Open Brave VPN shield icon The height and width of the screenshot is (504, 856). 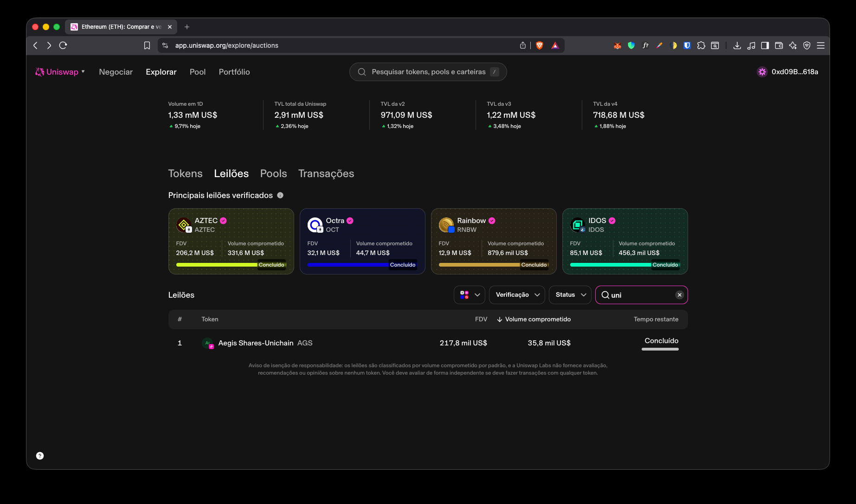coord(807,45)
